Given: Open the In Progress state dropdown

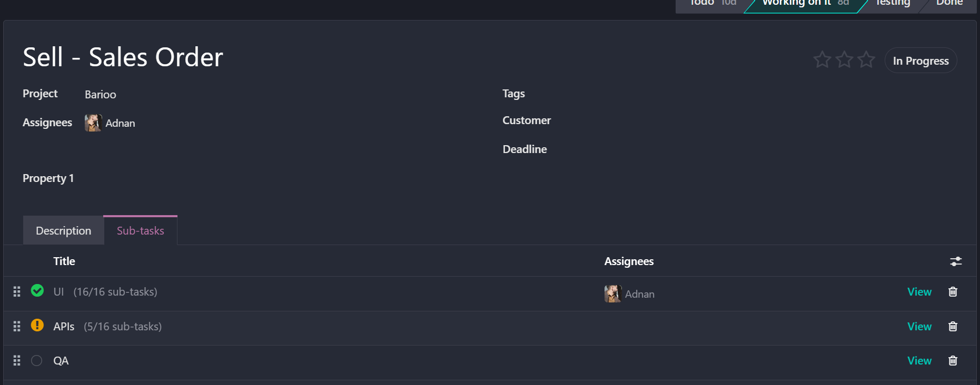Looking at the screenshot, I should click(x=920, y=61).
